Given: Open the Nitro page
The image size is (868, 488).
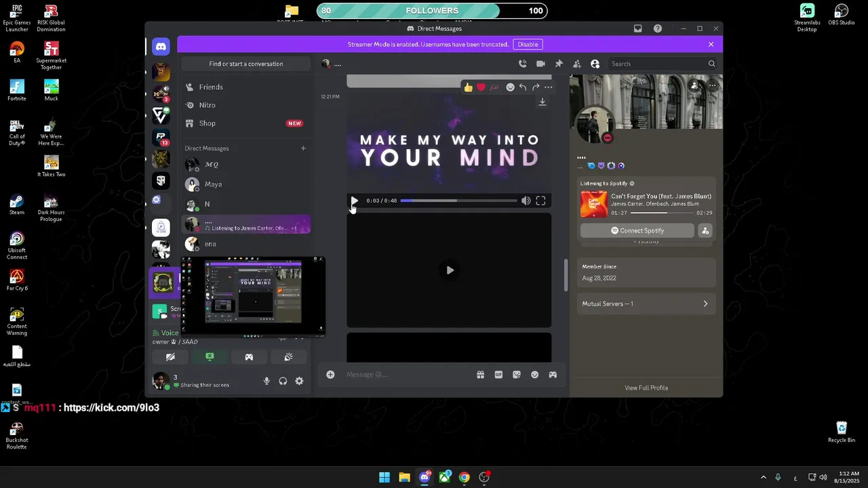Looking at the screenshot, I should (246, 105).
